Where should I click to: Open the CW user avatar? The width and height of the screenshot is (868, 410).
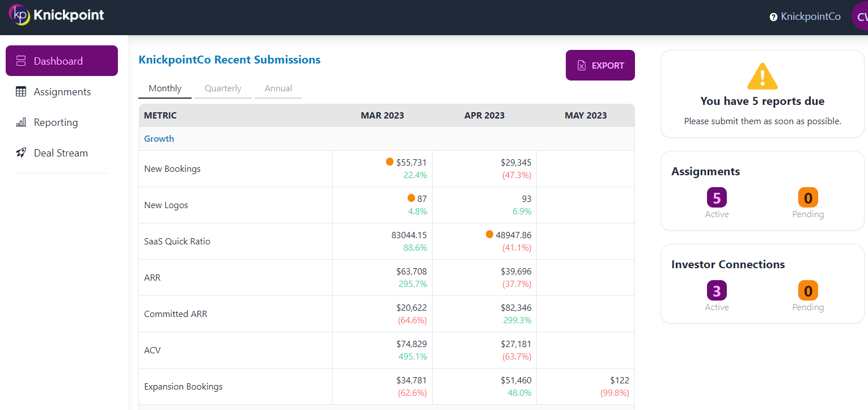coord(860,16)
